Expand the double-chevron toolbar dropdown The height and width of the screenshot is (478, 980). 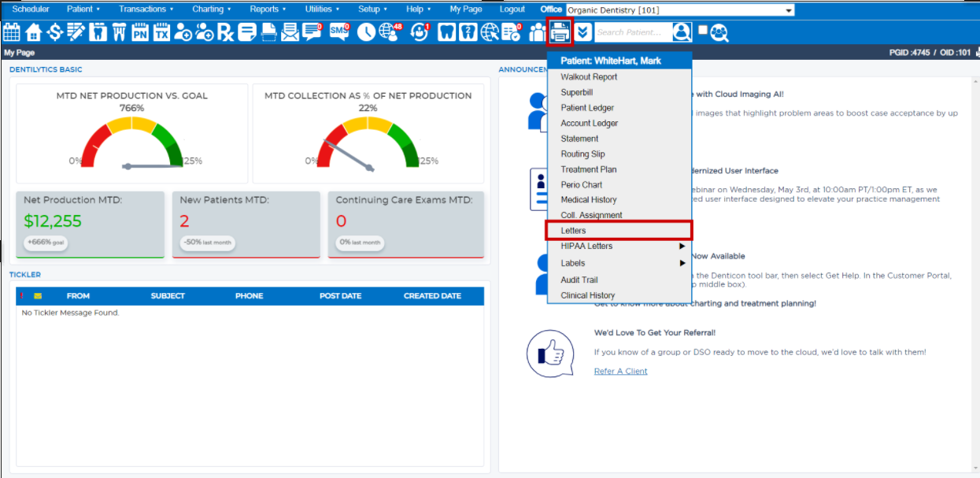click(x=582, y=32)
